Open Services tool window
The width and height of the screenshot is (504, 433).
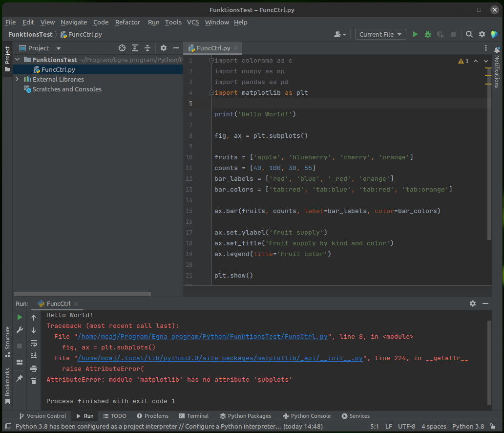[356, 416]
